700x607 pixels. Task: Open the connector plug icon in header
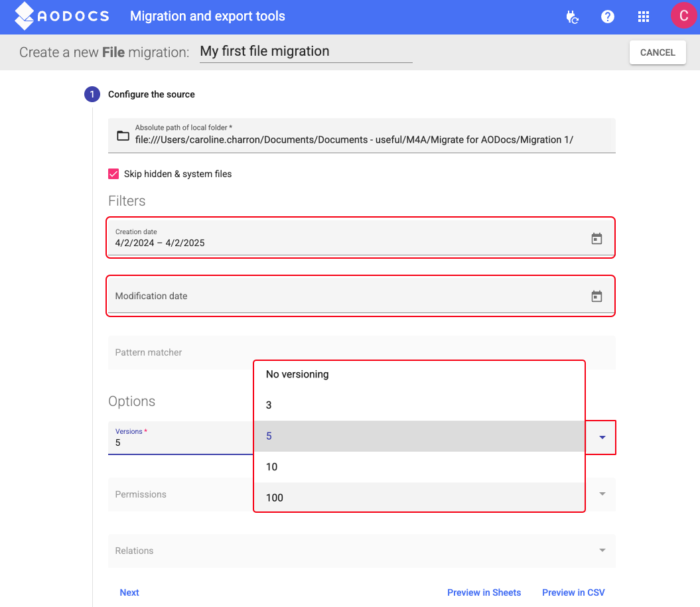[x=572, y=17]
